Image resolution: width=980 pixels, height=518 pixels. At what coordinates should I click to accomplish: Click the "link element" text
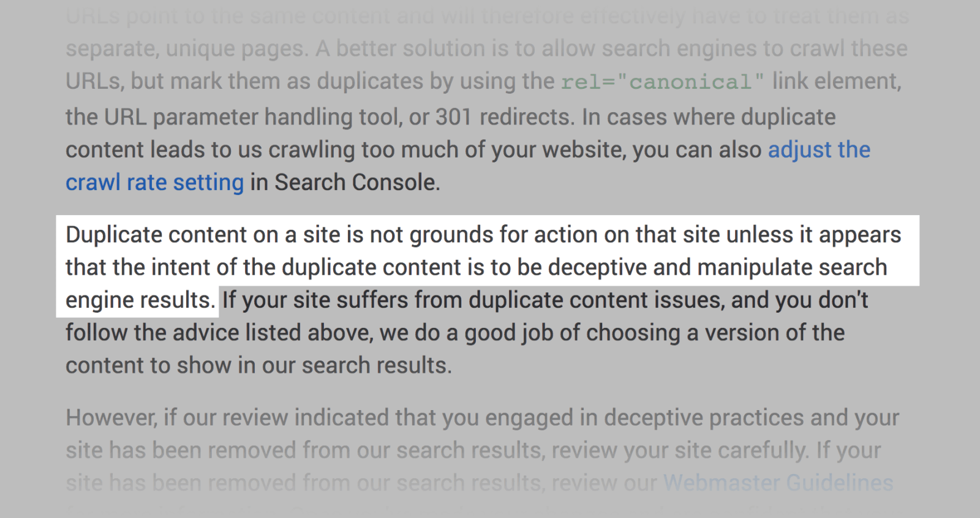[x=835, y=81]
